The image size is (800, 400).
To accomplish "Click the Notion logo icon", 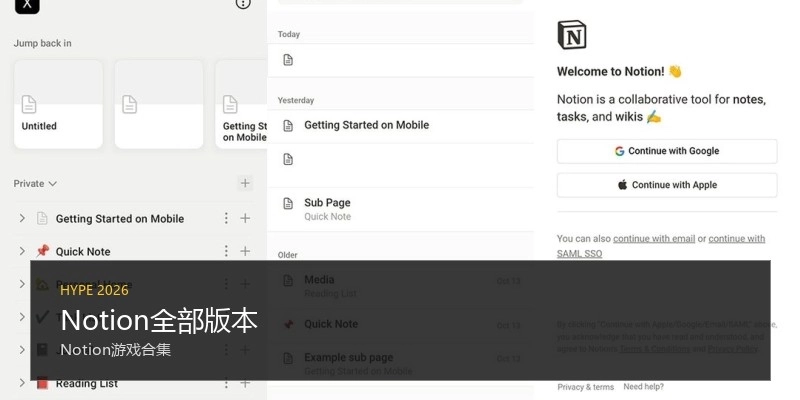I will [x=572, y=35].
